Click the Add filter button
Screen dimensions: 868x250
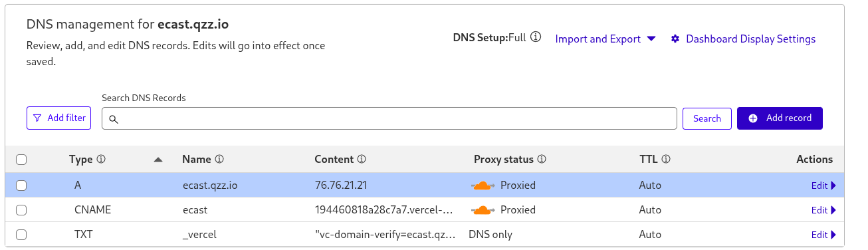58,118
